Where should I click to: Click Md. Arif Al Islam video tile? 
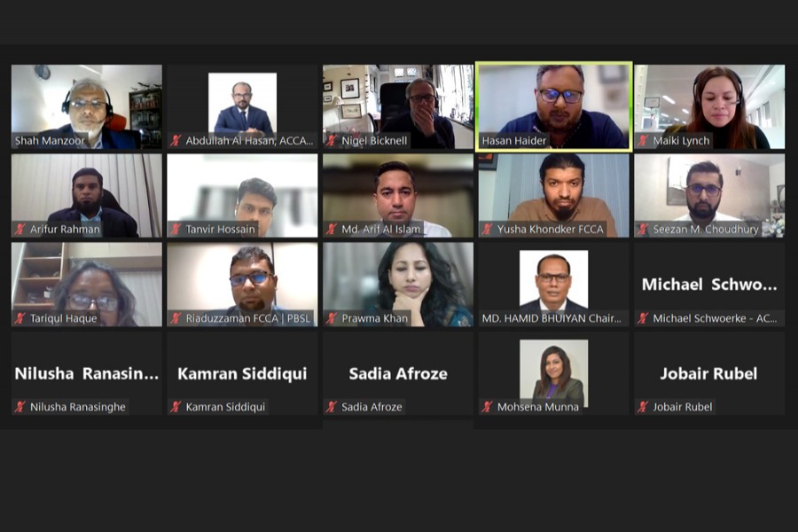point(398,195)
